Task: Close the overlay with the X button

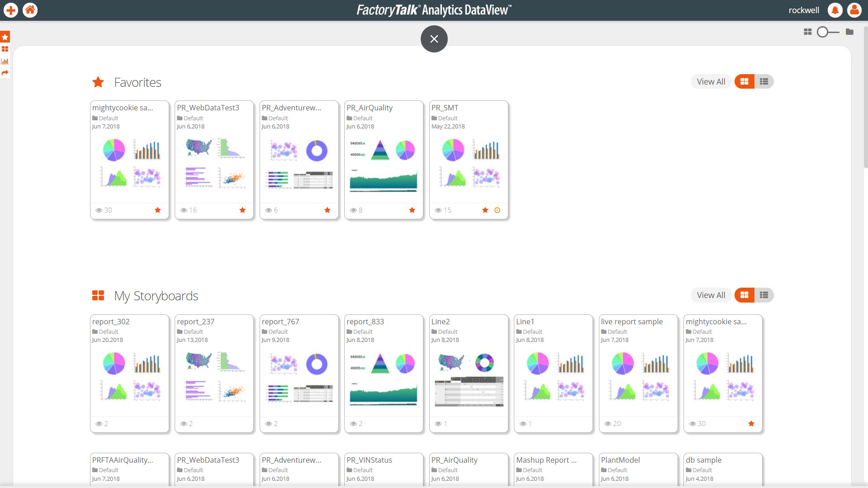Action: click(434, 39)
